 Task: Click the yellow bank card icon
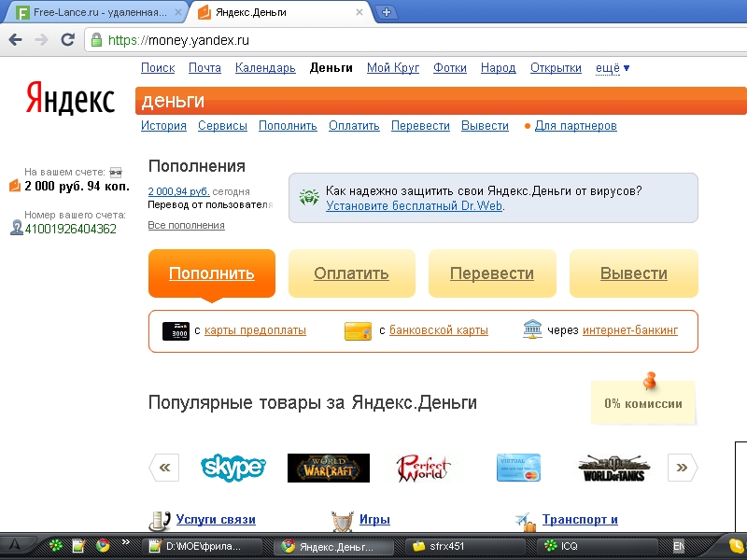pyautogui.click(x=358, y=331)
